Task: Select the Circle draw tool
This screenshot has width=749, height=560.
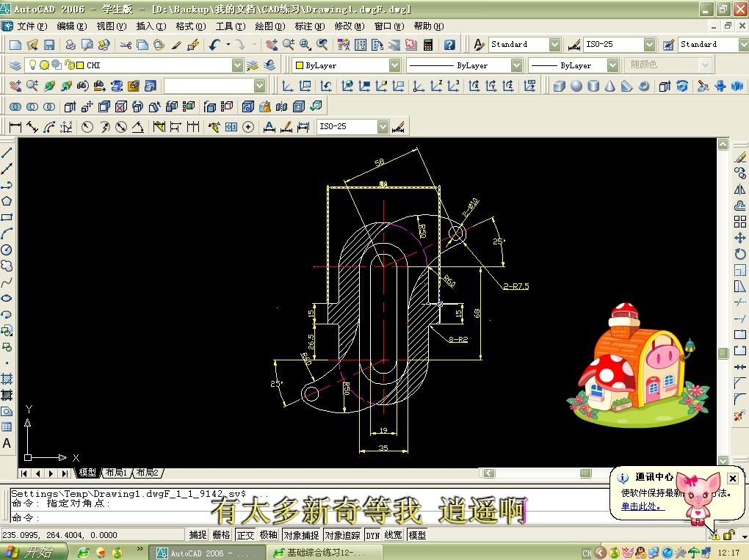Action: point(7,250)
